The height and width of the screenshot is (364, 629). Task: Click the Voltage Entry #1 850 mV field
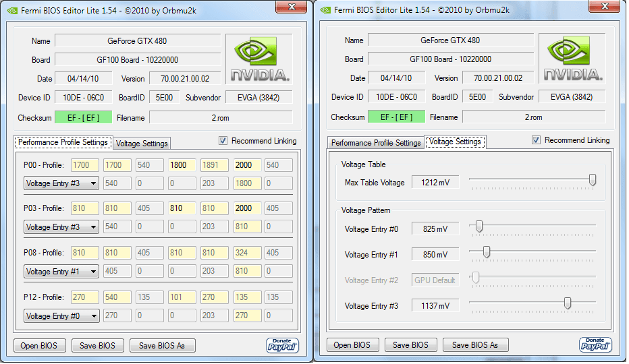[x=435, y=255]
